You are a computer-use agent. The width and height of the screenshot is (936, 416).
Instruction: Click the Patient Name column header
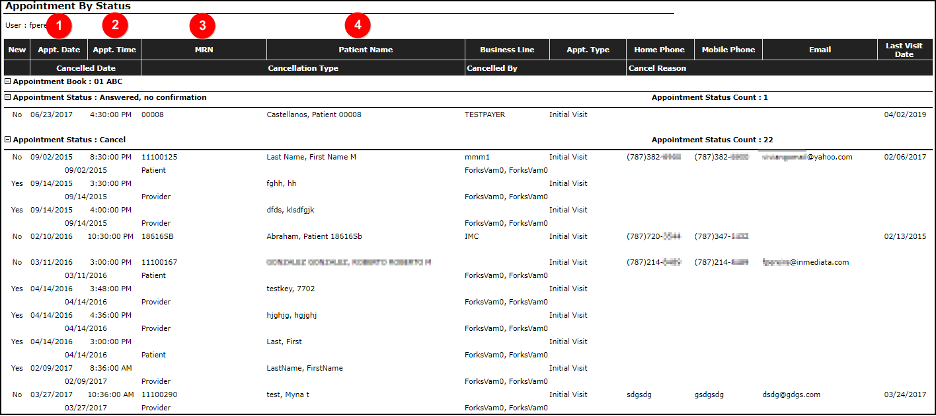[365, 49]
